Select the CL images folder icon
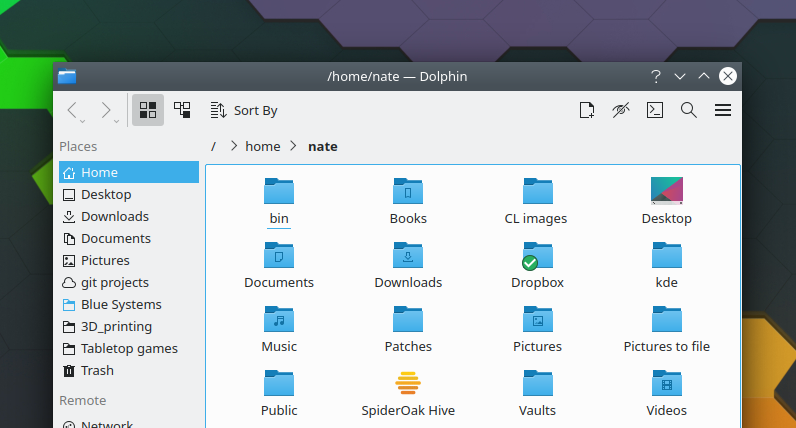796x428 pixels. [538, 191]
